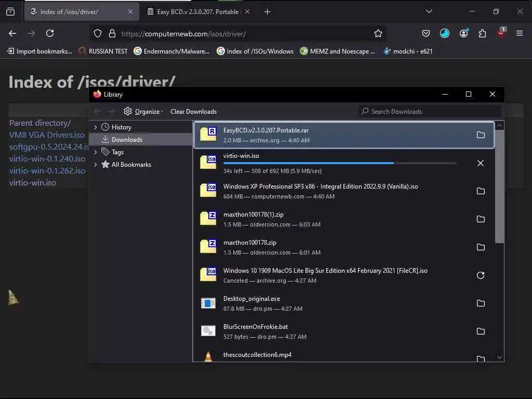Open the list all tabs dropdown
This screenshot has height=399, width=532.
(x=429, y=11)
